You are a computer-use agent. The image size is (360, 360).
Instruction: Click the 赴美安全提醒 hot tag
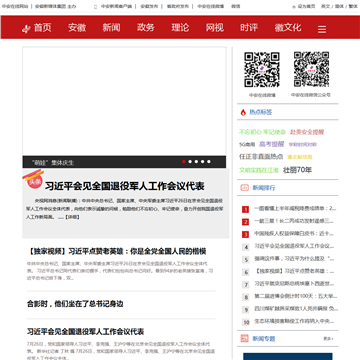click(x=307, y=132)
